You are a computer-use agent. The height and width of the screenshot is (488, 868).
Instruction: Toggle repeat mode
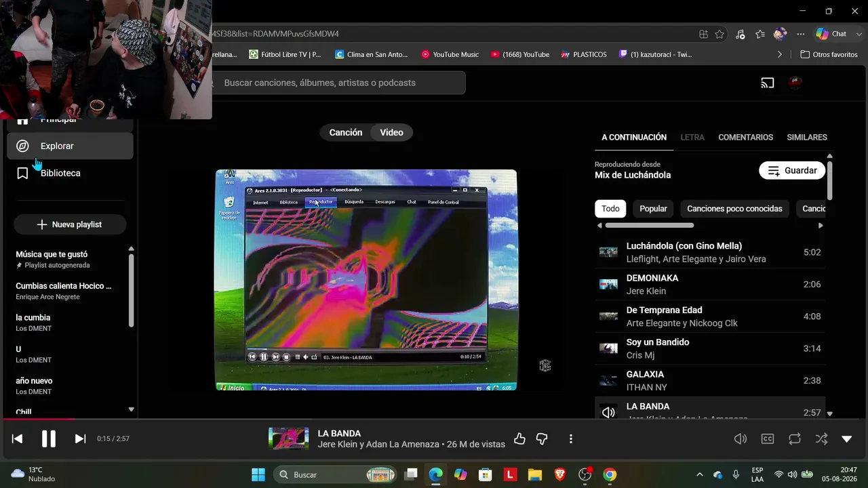(795, 439)
